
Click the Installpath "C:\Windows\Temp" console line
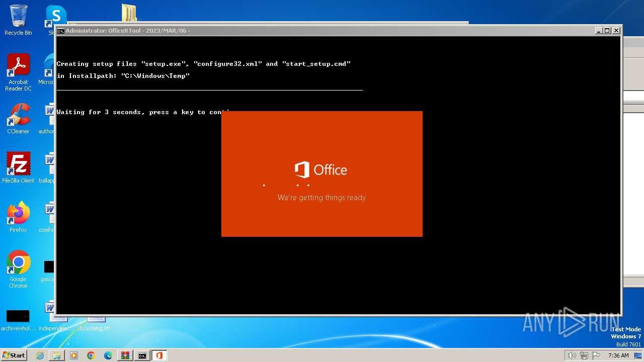coord(123,76)
